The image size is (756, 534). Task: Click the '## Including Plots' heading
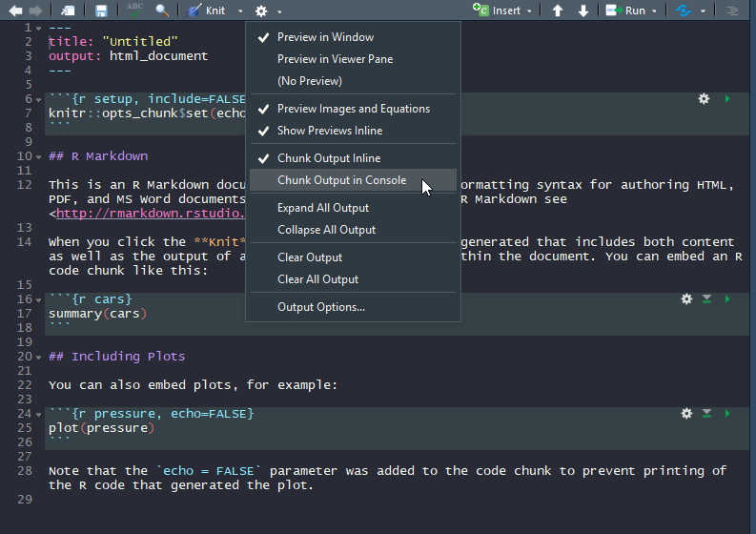116,357
